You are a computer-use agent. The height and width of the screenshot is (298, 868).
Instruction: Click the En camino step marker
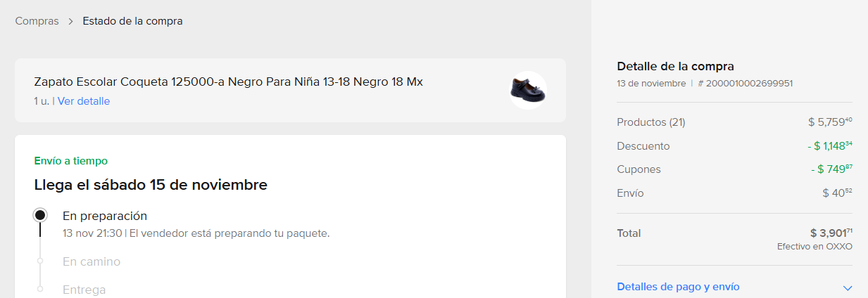pyautogui.click(x=40, y=261)
